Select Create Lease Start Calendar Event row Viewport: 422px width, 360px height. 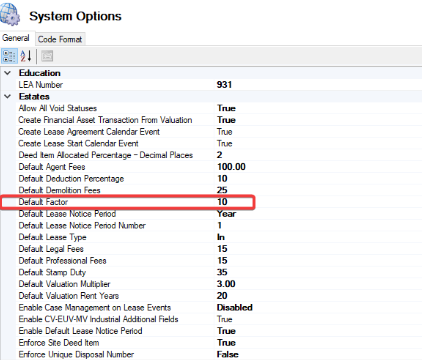211,143
